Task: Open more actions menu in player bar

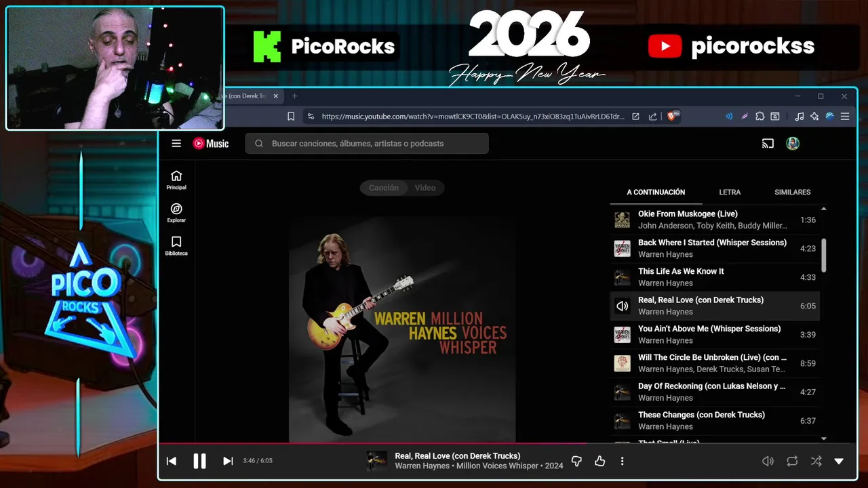Action: 622,461
